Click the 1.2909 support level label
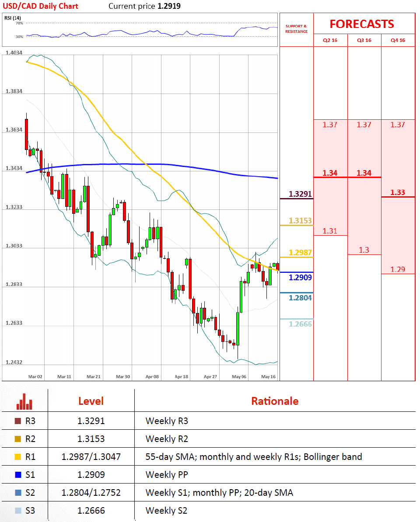420x522 pixels. [300, 277]
